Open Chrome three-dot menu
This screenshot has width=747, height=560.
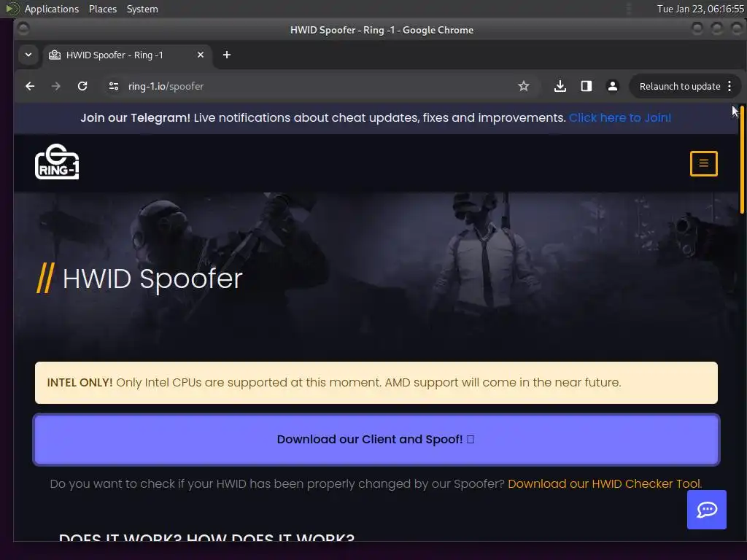[x=729, y=86]
